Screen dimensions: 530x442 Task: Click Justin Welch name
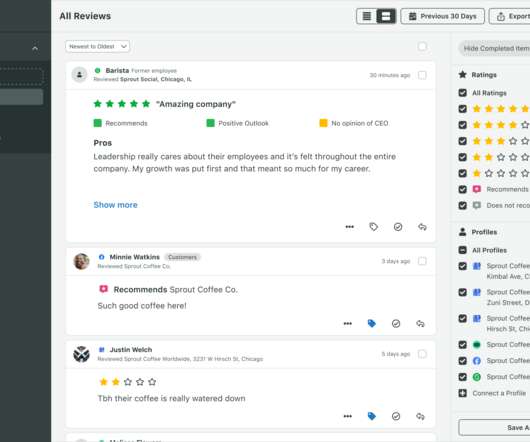(131, 350)
